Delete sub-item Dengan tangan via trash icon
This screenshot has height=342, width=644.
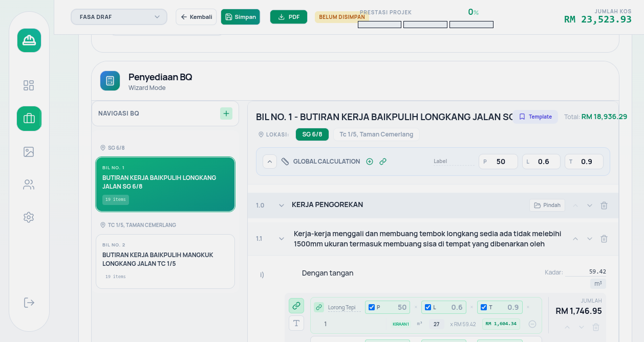596,327
